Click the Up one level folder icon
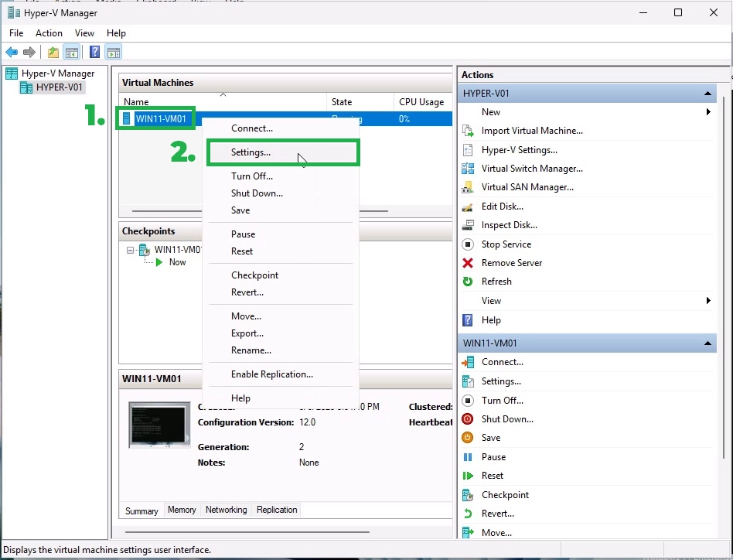 (53, 52)
